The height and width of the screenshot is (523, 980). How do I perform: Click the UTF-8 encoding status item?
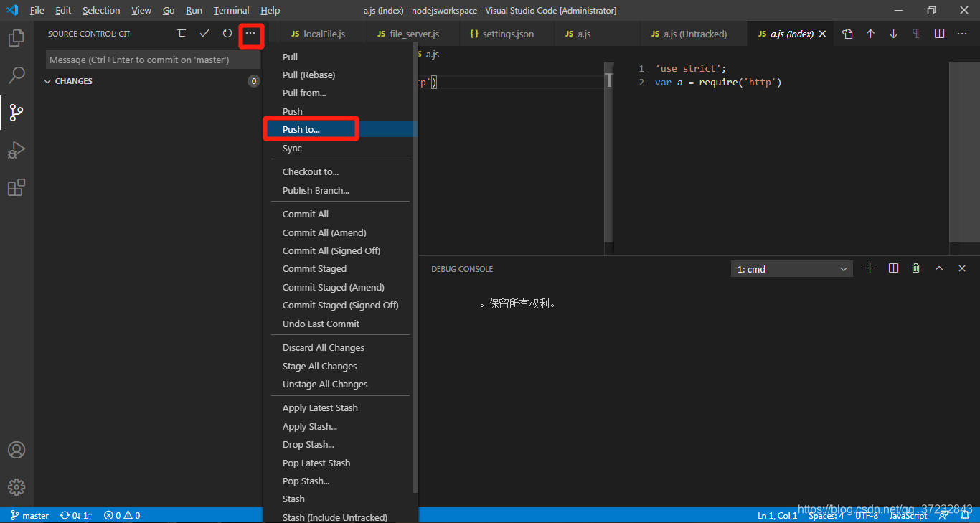coord(867,515)
